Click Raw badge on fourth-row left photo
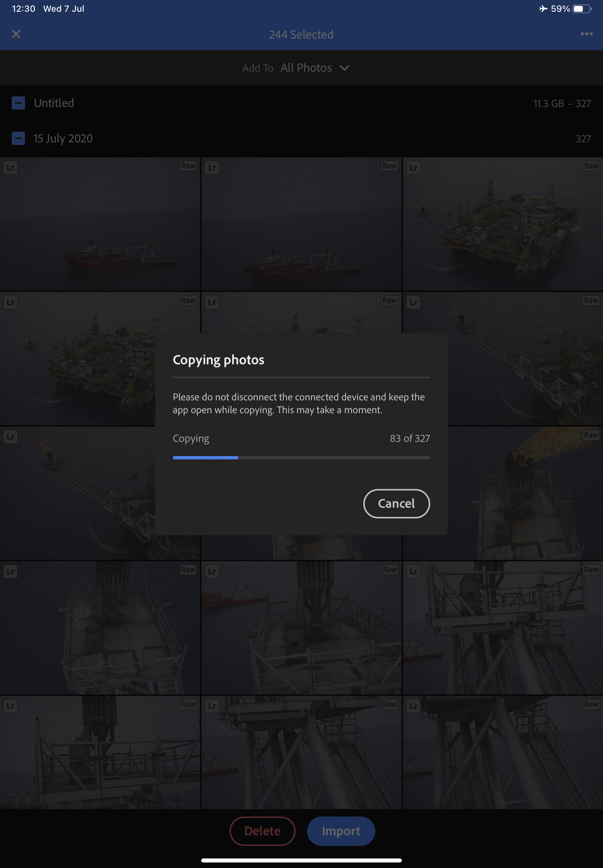 (x=188, y=569)
